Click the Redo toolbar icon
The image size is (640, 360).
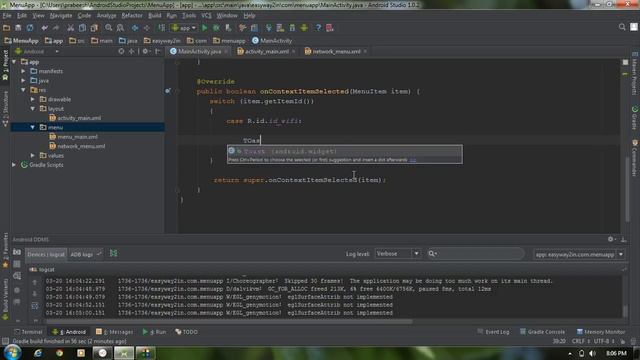click(x=56, y=28)
